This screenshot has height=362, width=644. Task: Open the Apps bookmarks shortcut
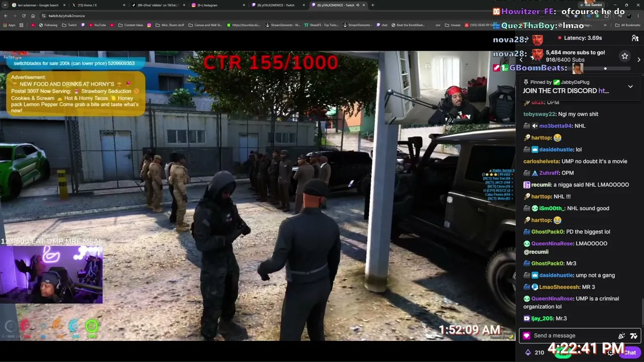click(10, 25)
